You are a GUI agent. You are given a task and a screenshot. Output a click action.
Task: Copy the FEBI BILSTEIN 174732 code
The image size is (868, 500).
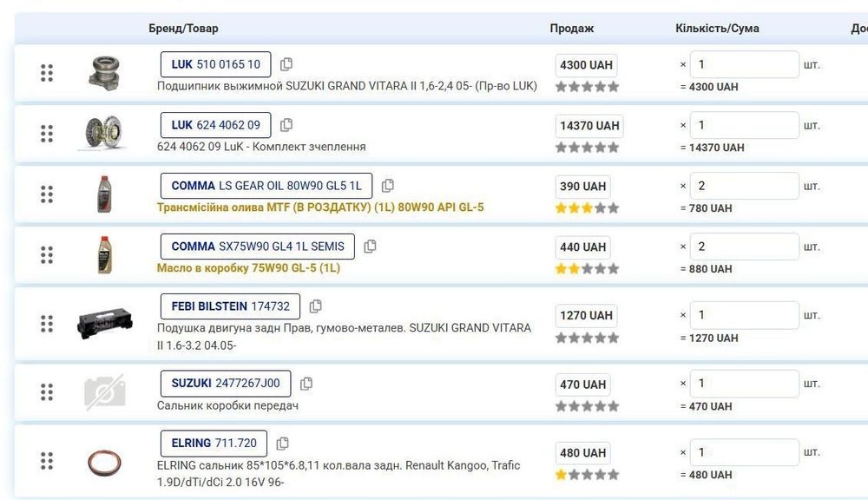(316, 306)
